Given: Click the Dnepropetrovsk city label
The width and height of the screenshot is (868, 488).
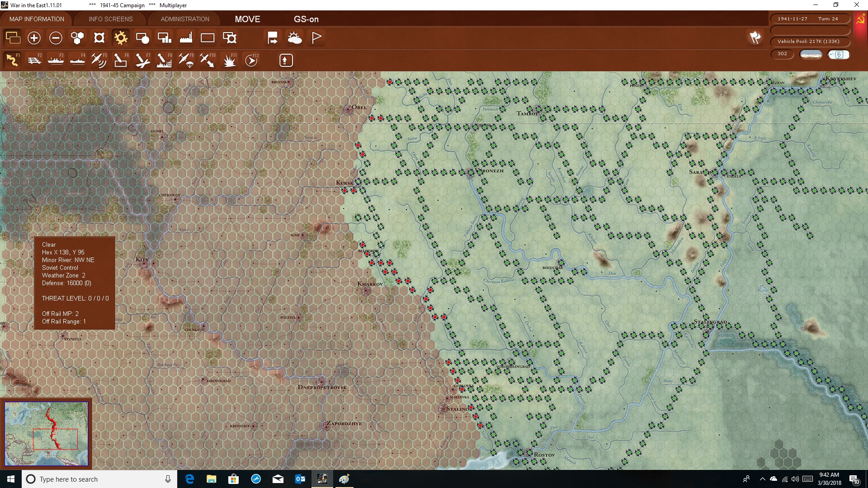Looking at the screenshot, I should click(x=322, y=387).
